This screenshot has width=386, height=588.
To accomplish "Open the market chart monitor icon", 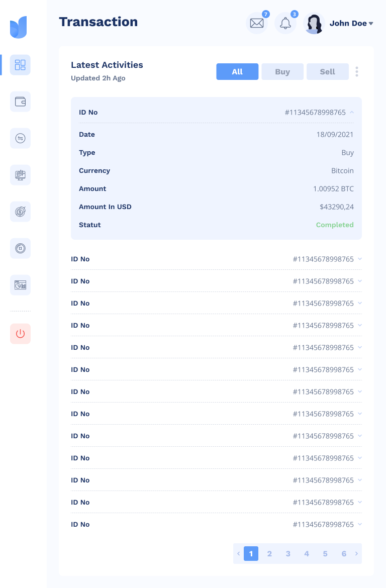I will click(x=20, y=175).
